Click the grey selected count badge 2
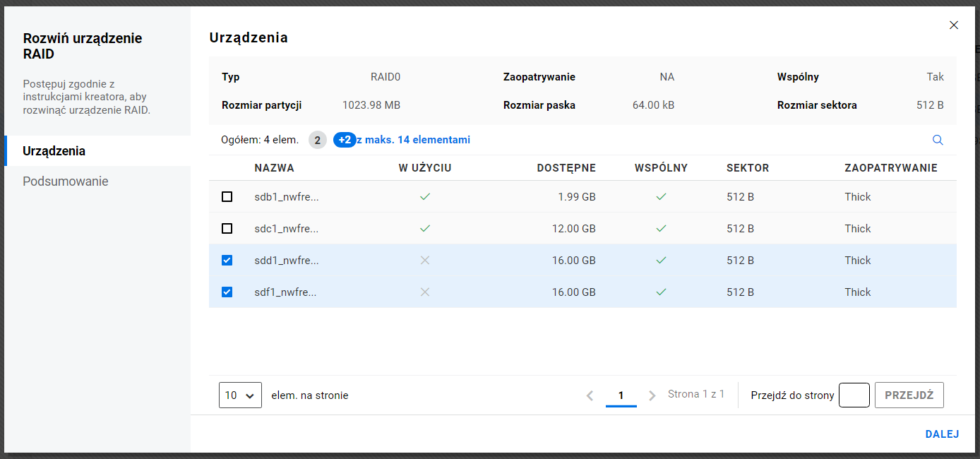The image size is (980, 459). point(318,140)
